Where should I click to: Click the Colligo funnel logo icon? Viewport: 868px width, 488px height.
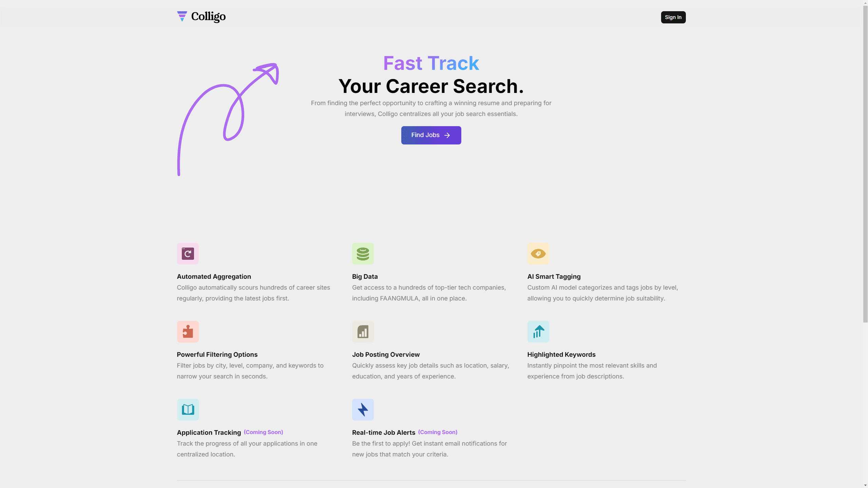tap(182, 16)
